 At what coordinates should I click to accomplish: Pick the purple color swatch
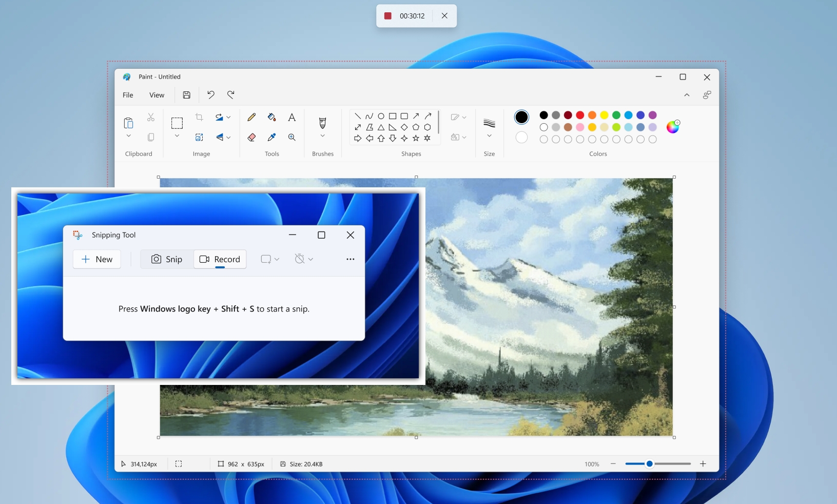point(653,115)
